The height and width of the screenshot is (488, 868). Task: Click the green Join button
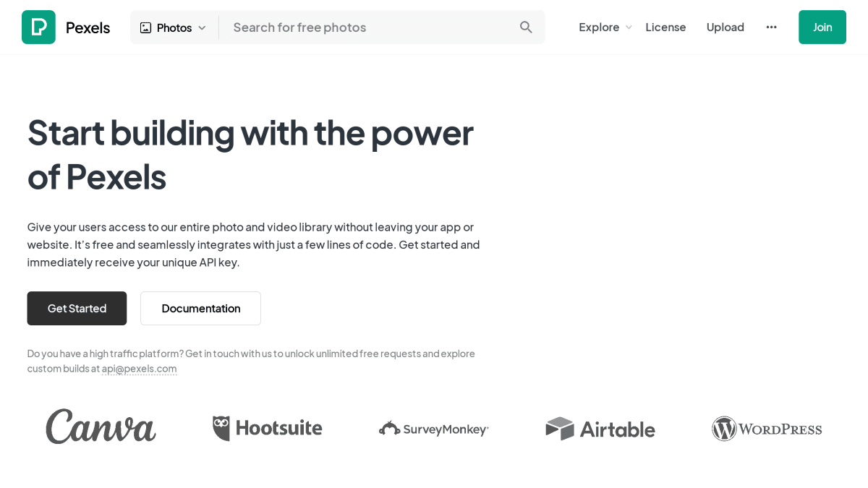click(822, 27)
